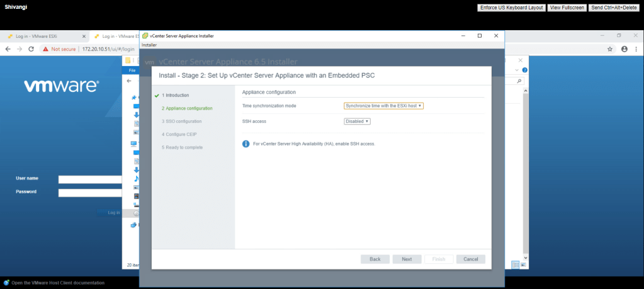Click the File Explorer search magnifier icon
This screenshot has height=289, width=644.
coord(519,81)
